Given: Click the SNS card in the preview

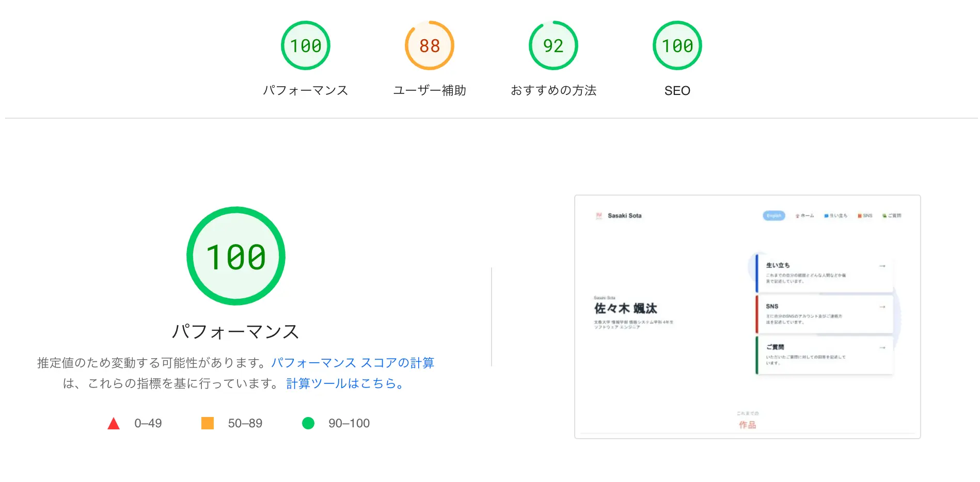Looking at the screenshot, I should pos(824,314).
